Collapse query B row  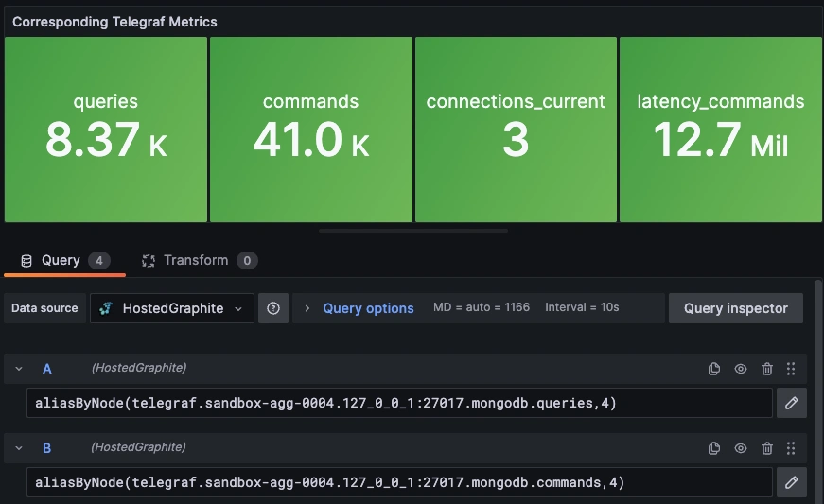(x=19, y=448)
